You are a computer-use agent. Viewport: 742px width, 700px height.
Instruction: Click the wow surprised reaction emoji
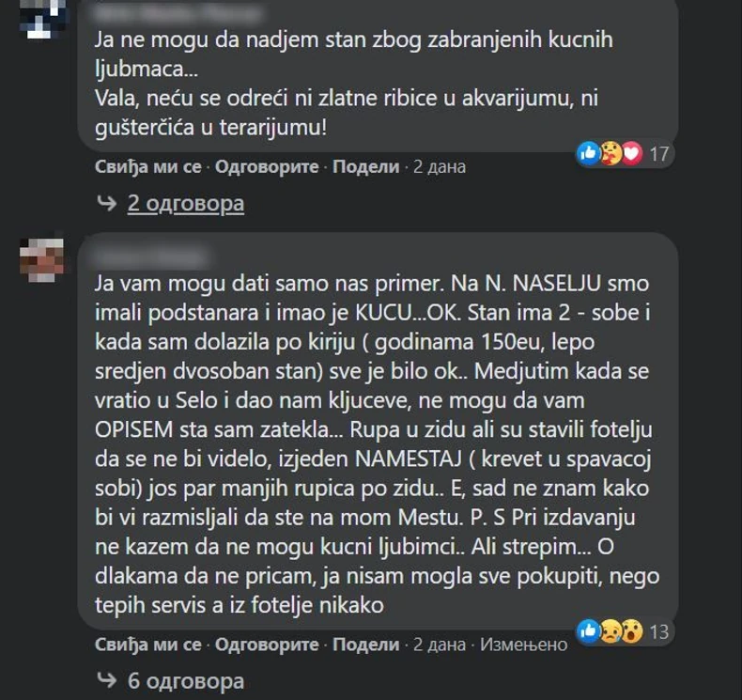[x=630, y=630]
